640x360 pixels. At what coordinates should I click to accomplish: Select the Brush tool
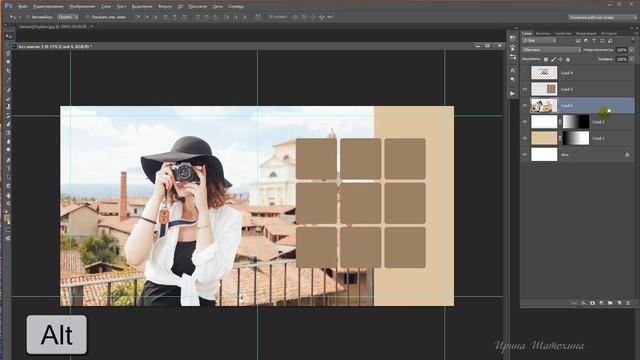coord(8,98)
